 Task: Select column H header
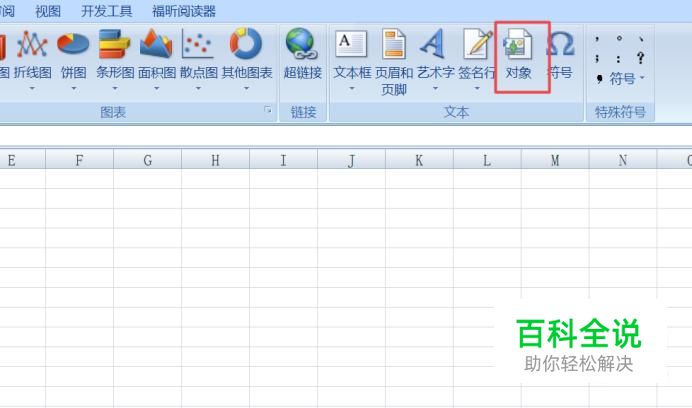coord(215,160)
